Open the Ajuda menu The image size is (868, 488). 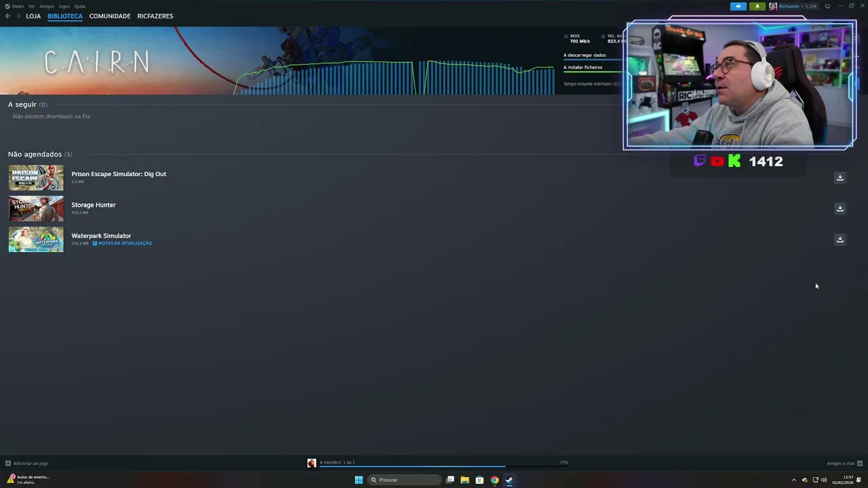point(80,6)
